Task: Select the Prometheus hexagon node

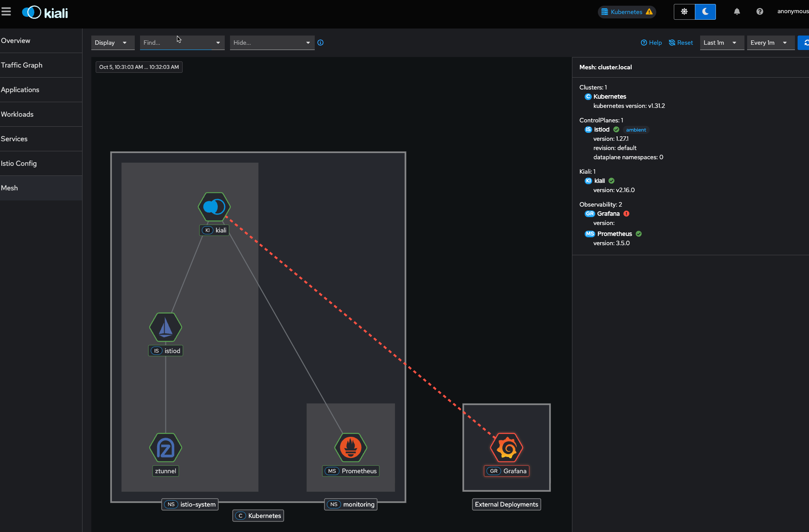Action: click(x=351, y=447)
